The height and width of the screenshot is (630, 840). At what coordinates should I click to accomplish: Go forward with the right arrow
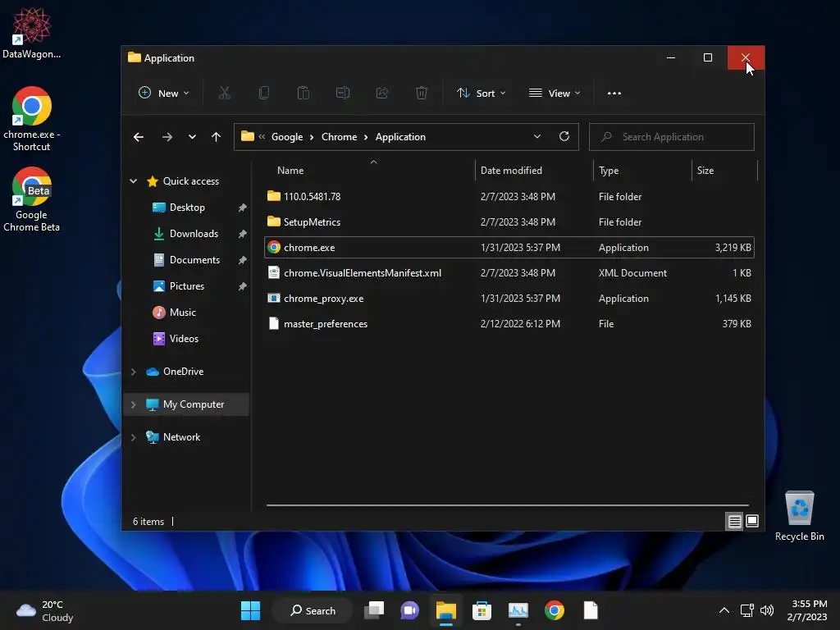167,137
